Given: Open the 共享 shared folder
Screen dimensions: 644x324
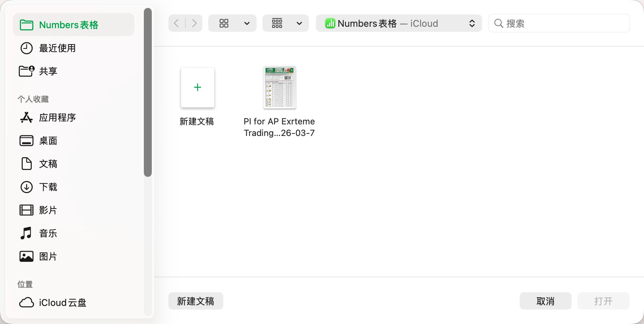Looking at the screenshot, I should coord(48,71).
